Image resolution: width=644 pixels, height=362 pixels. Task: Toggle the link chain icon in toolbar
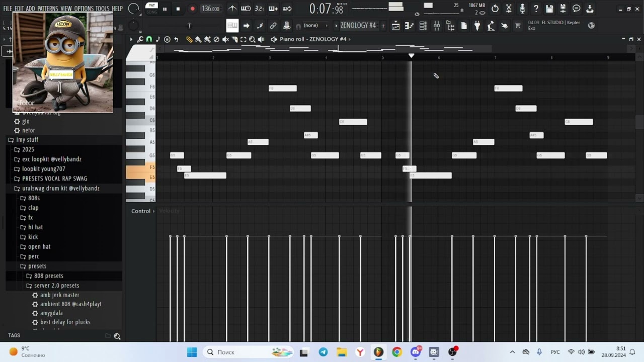pyautogui.click(x=273, y=26)
